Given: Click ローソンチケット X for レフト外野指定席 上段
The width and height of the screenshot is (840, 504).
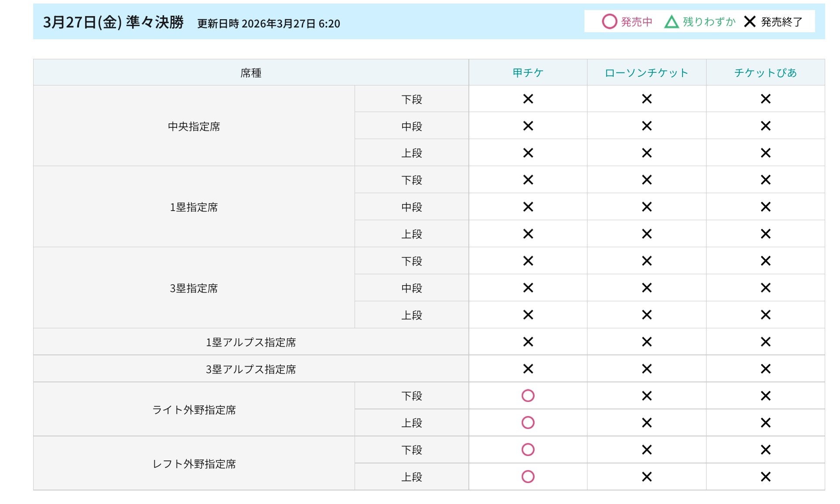Looking at the screenshot, I should pos(646,477).
